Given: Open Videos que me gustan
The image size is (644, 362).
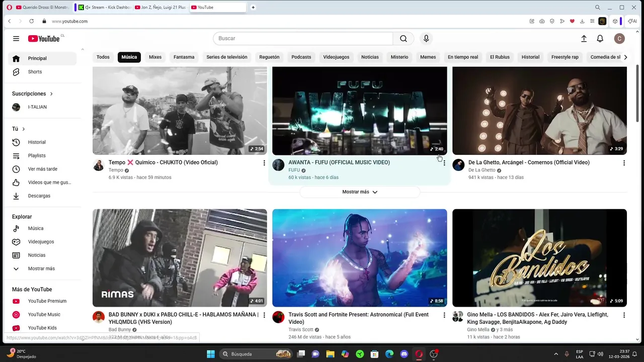Looking at the screenshot, I should [42, 183].
